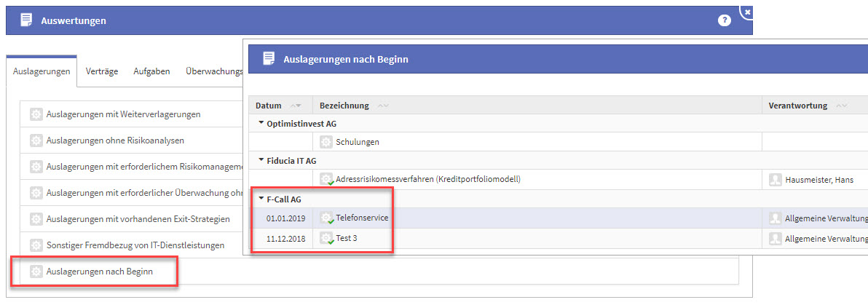Close the Auswertungen dialog
The height and width of the screenshot is (305, 868).
coord(747,11)
